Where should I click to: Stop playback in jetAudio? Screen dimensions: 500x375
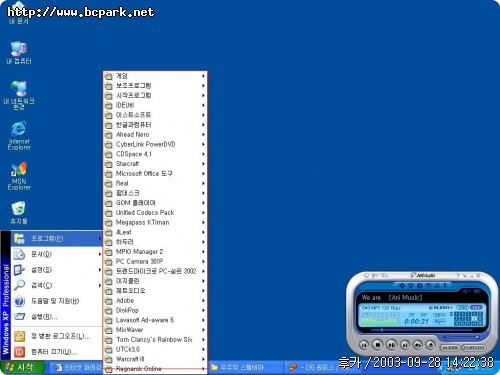tap(378, 344)
